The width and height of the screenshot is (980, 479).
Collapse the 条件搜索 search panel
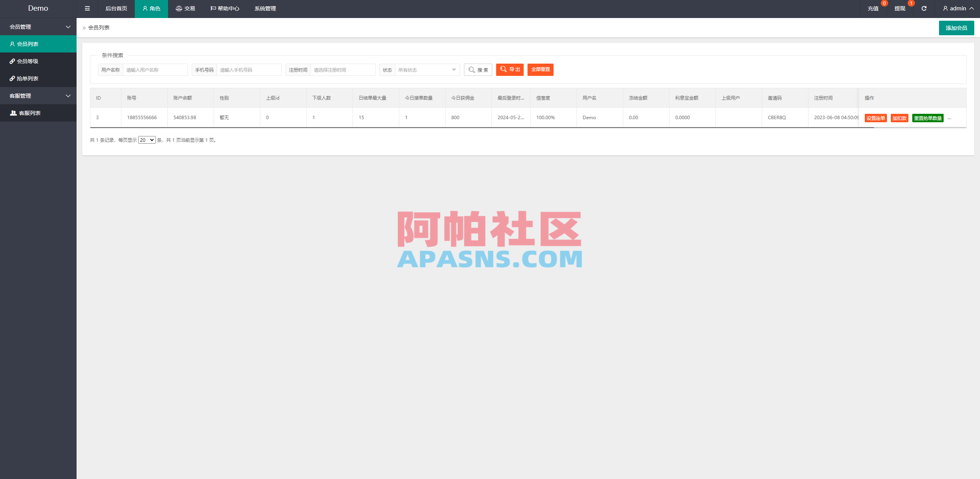point(112,55)
